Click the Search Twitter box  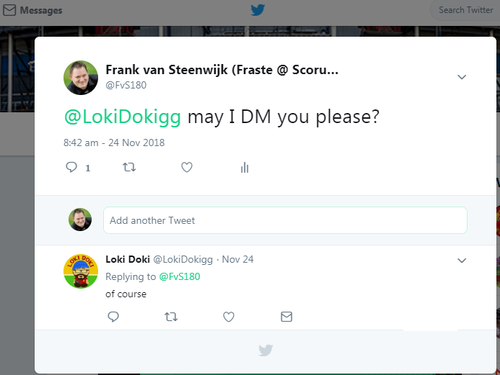point(465,10)
